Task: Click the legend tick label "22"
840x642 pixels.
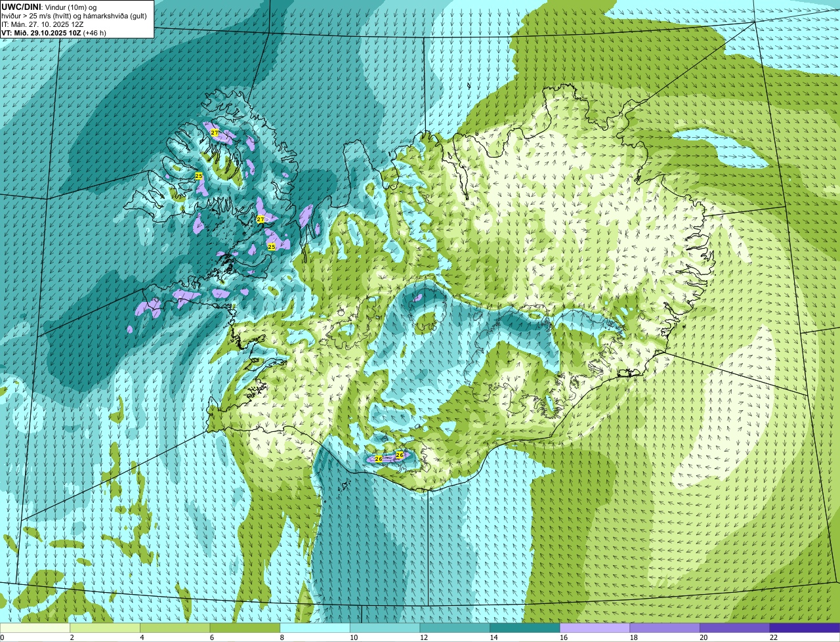Action: point(774,637)
